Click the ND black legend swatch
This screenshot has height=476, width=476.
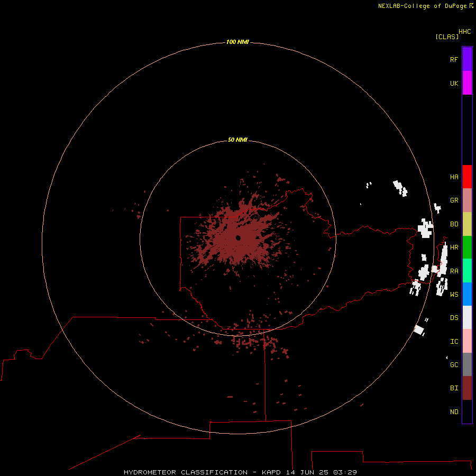(x=467, y=411)
